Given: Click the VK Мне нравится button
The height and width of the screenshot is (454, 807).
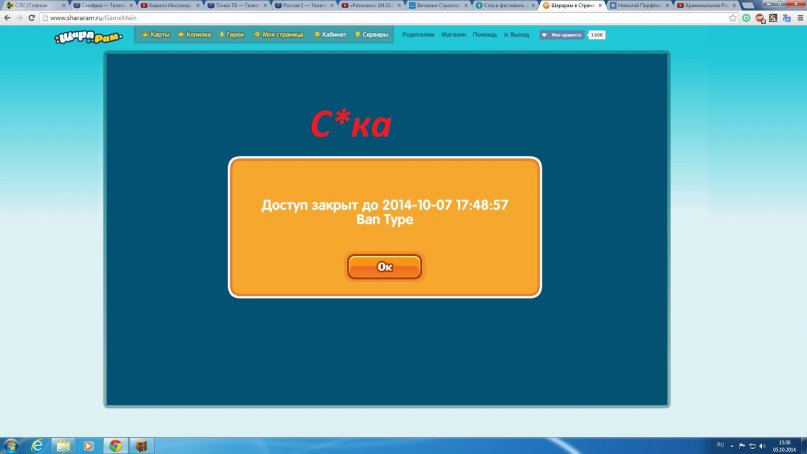Looking at the screenshot, I should point(562,35).
